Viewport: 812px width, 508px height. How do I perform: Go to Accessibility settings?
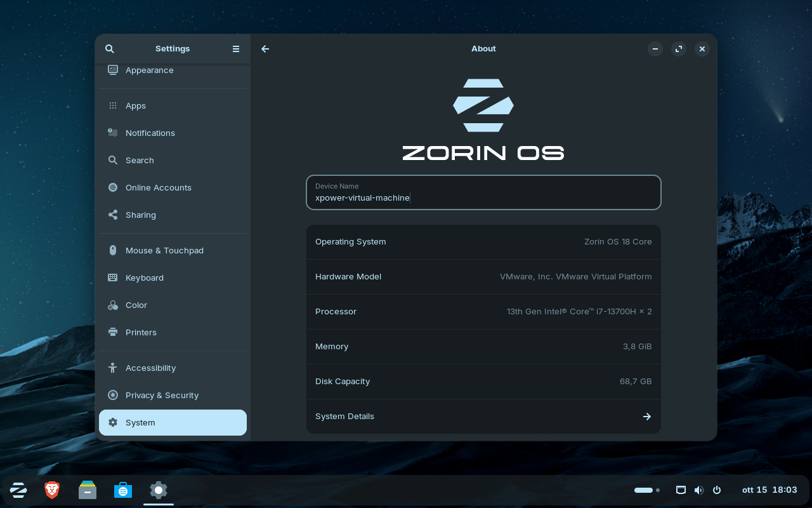(x=173, y=368)
